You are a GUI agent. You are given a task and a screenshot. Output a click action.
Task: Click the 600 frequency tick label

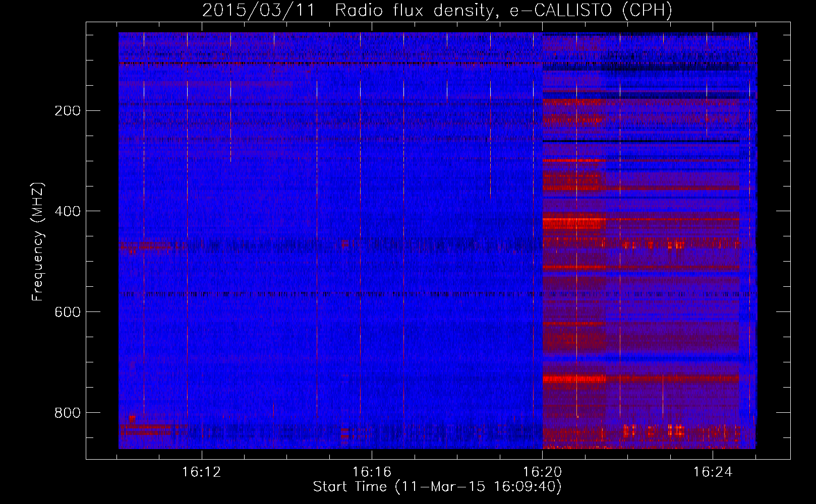pos(68,312)
